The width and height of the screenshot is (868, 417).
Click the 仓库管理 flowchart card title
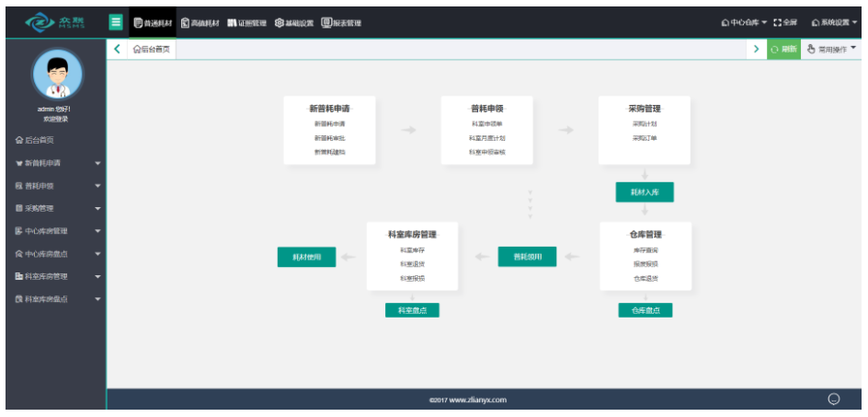pos(645,235)
